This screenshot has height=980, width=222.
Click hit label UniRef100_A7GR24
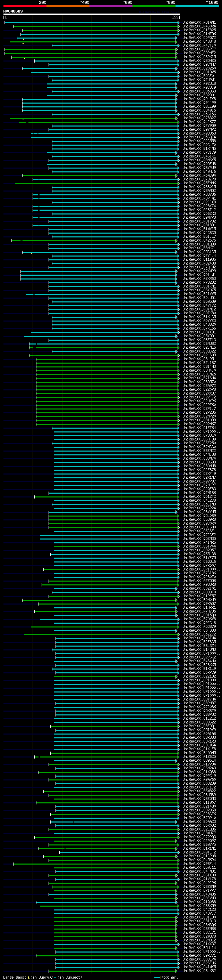[199, 508]
